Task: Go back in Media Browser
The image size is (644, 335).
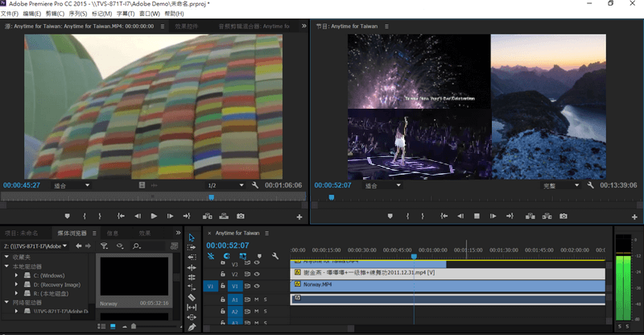Action: (78, 246)
